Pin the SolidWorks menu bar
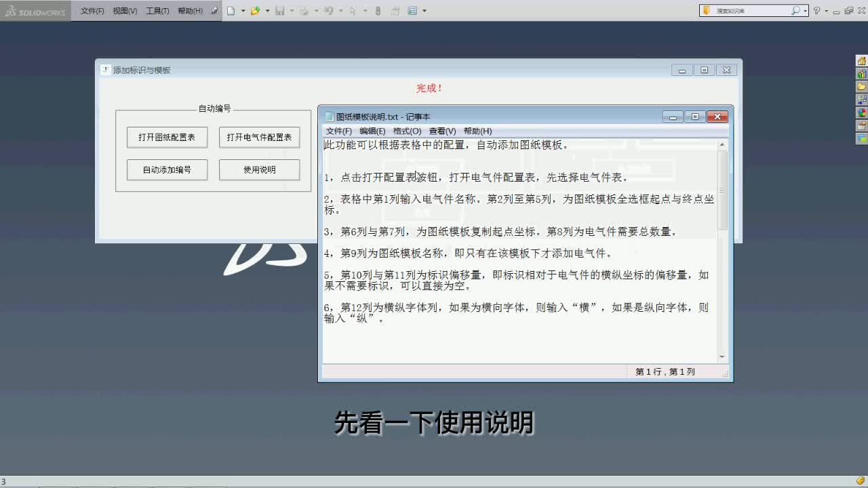The width and height of the screenshot is (868, 488). [214, 11]
